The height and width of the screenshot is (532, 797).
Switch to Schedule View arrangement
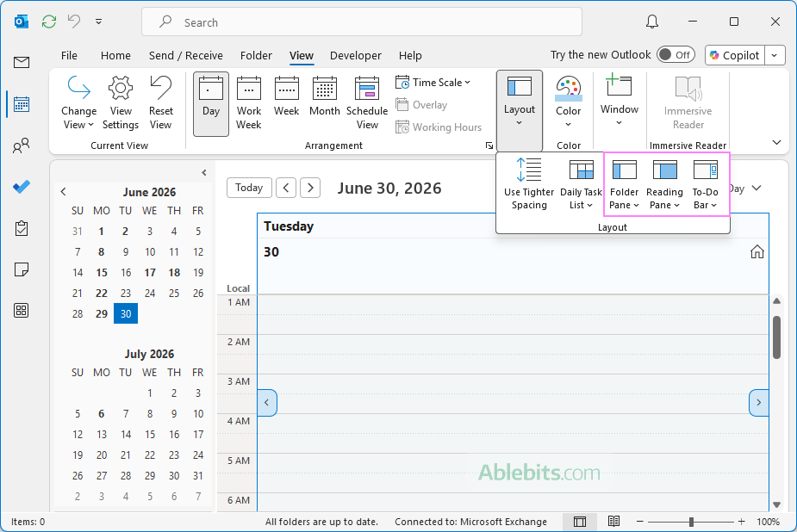click(367, 103)
